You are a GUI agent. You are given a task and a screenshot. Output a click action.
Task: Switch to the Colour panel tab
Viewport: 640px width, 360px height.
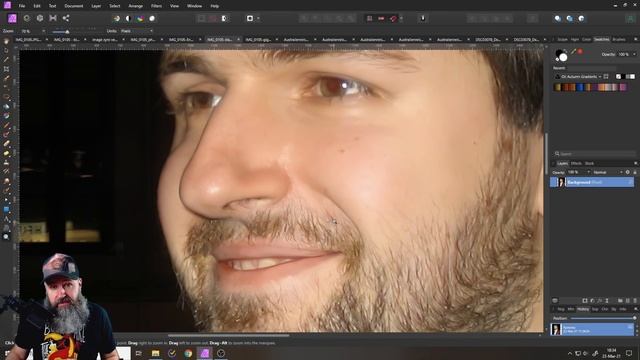[586, 40]
